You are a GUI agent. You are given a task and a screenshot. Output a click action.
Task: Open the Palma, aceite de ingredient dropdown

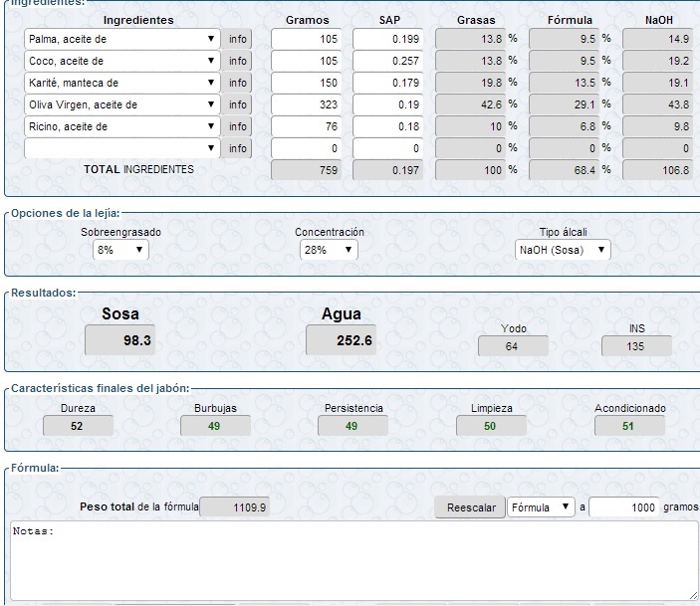[121, 39]
